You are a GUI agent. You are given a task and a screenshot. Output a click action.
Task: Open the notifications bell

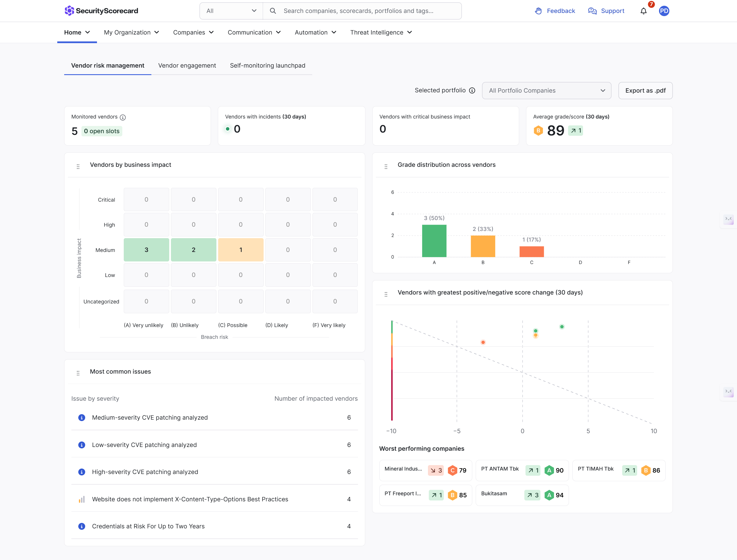click(643, 11)
